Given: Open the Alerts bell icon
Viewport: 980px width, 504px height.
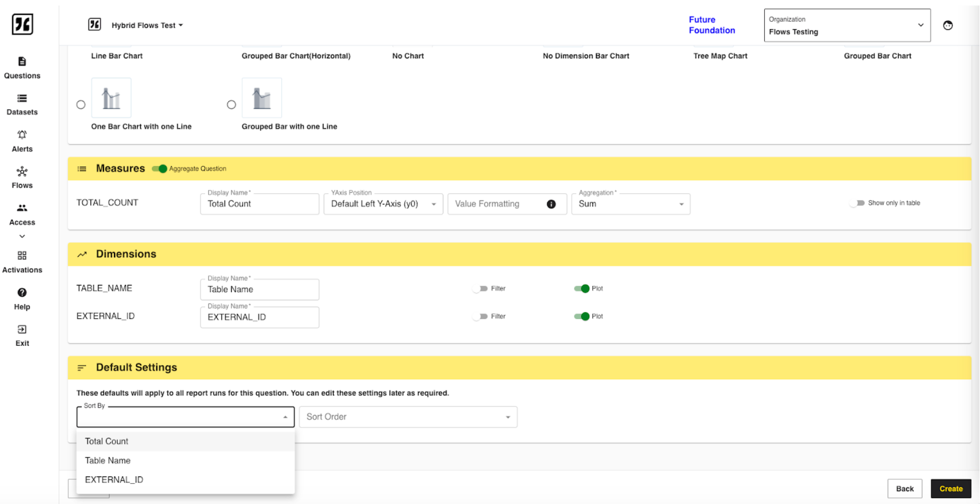Looking at the screenshot, I should coord(22,135).
